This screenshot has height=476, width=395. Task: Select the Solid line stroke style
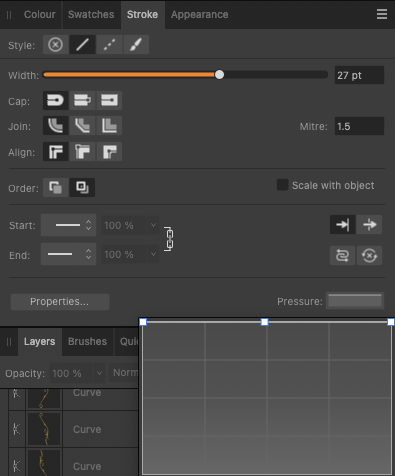82,44
